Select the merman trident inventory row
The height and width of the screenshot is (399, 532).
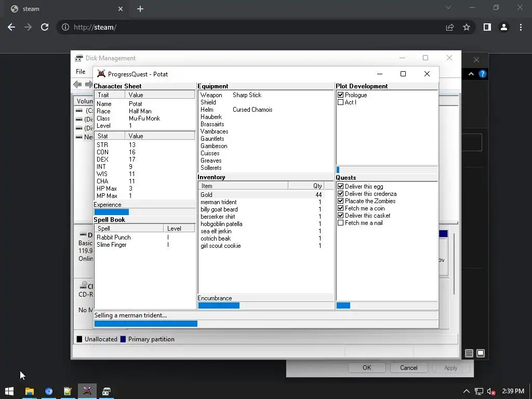point(261,202)
